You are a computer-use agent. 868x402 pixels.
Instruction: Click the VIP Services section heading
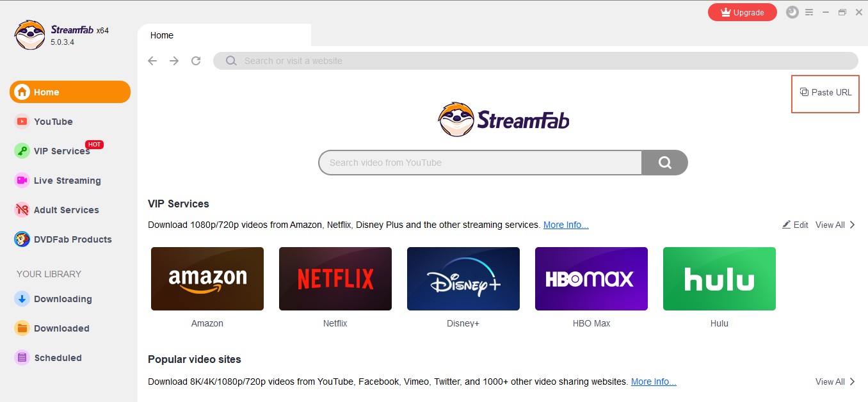tap(179, 204)
